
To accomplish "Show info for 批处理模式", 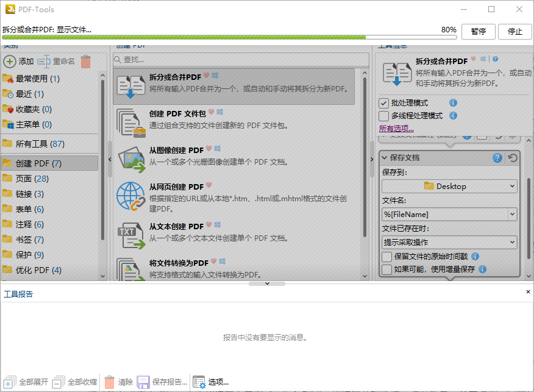I will pyautogui.click(x=453, y=102).
